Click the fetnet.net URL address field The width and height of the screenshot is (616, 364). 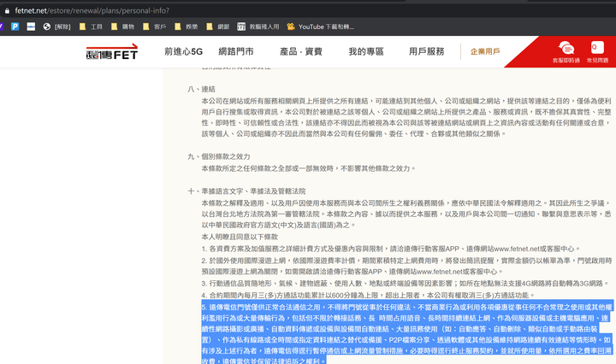[92, 11]
